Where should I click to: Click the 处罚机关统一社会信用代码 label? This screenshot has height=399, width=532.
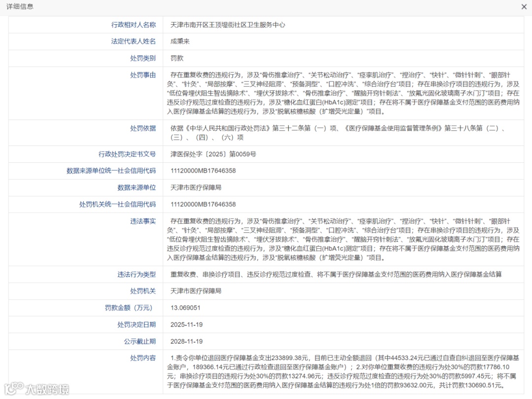pyautogui.click(x=117, y=204)
